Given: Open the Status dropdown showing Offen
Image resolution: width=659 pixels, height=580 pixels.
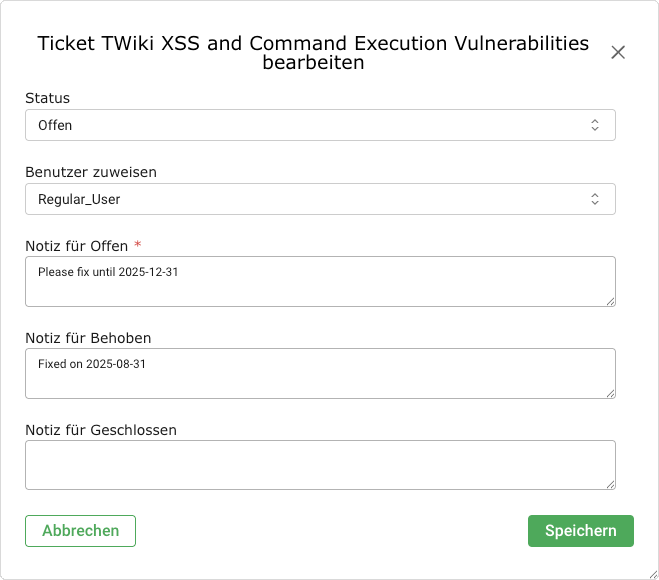Looking at the screenshot, I should click(310, 125).
